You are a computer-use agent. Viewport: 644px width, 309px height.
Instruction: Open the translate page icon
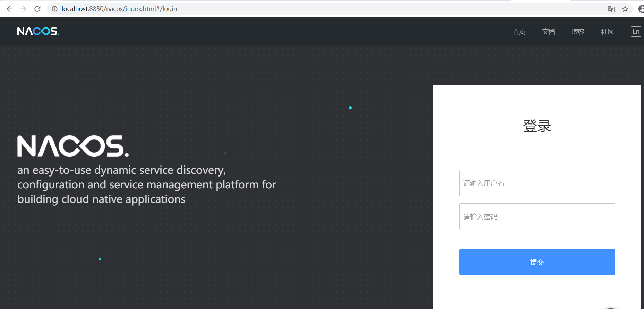611,9
